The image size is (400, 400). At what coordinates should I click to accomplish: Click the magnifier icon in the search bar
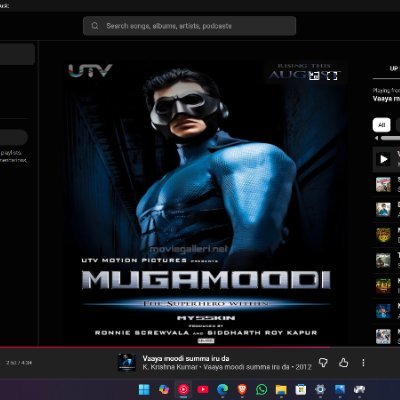(95, 26)
